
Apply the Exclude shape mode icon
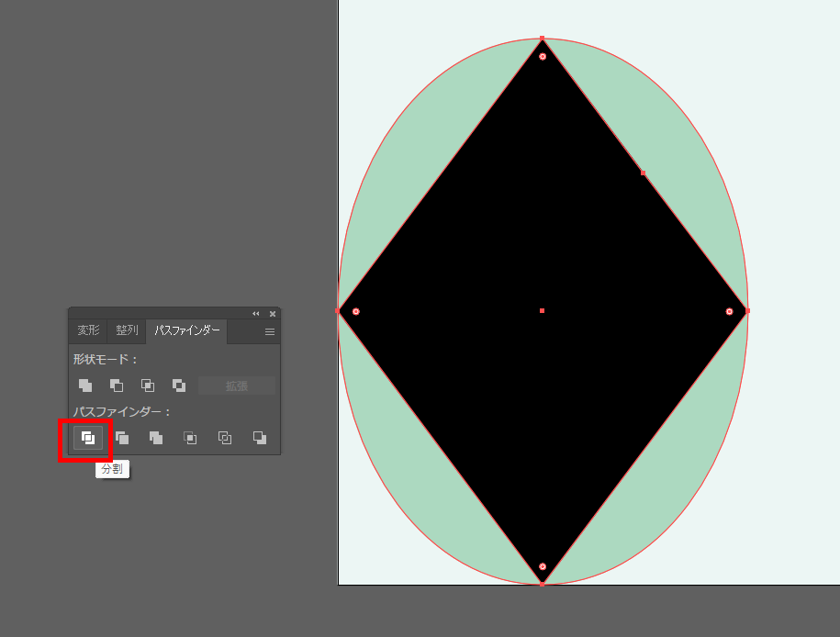(179, 386)
